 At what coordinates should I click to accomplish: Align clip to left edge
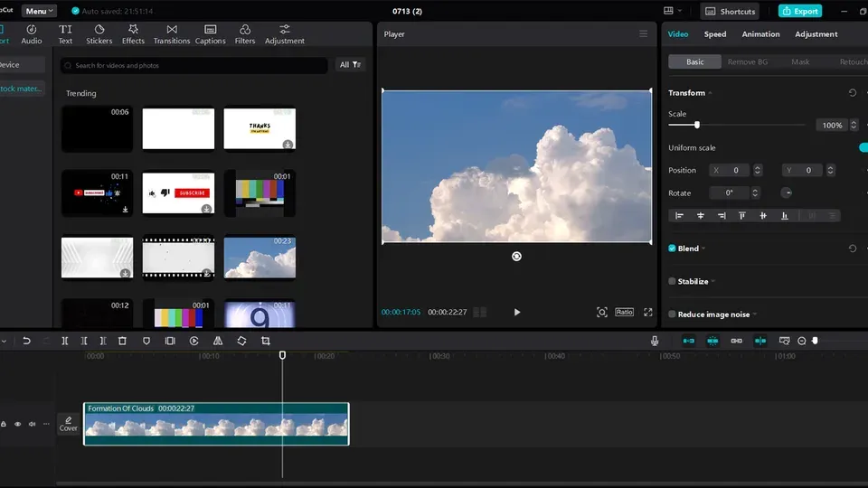(x=679, y=216)
